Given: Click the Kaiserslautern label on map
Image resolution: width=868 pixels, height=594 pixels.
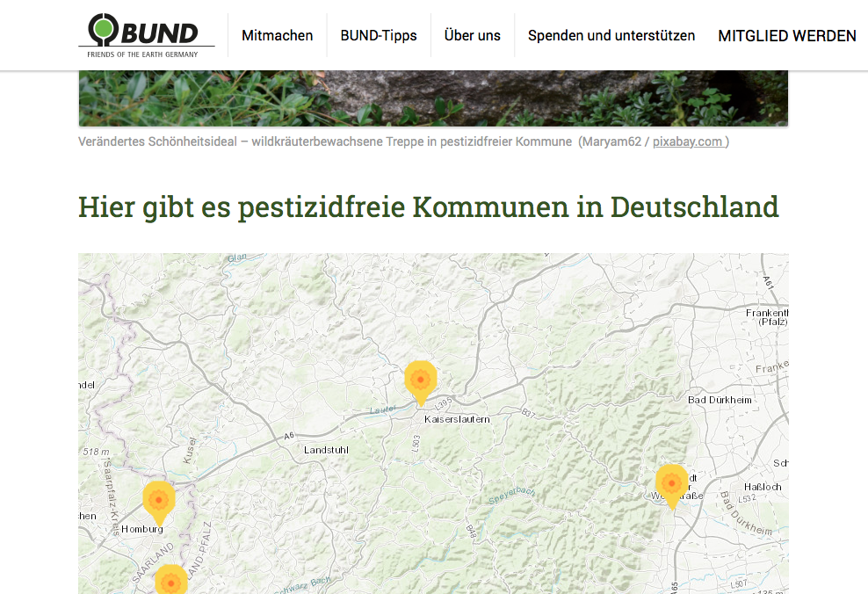Looking at the screenshot, I should pyautogui.click(x=456, y=419).
